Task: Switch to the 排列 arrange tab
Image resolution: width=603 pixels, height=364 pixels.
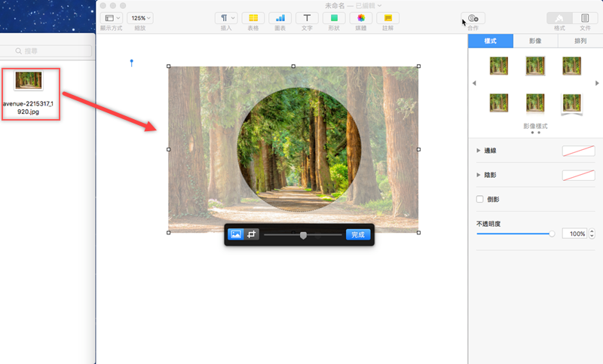Action: pos(580,41)
